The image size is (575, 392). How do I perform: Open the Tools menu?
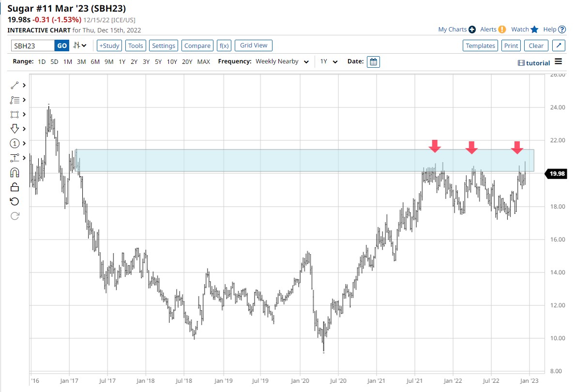click(135, 45)
